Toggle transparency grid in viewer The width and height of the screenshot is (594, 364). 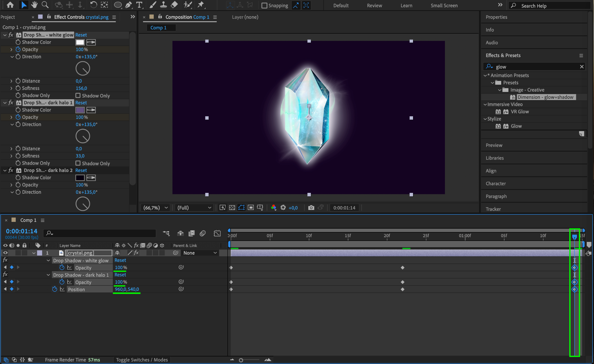pos(232,208)
